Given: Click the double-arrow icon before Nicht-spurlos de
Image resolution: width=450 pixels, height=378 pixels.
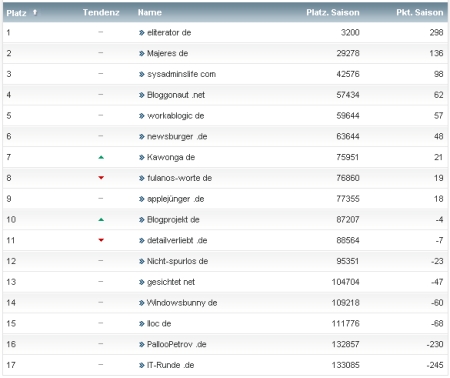Looking at the screenshot, I should (142, 261).
